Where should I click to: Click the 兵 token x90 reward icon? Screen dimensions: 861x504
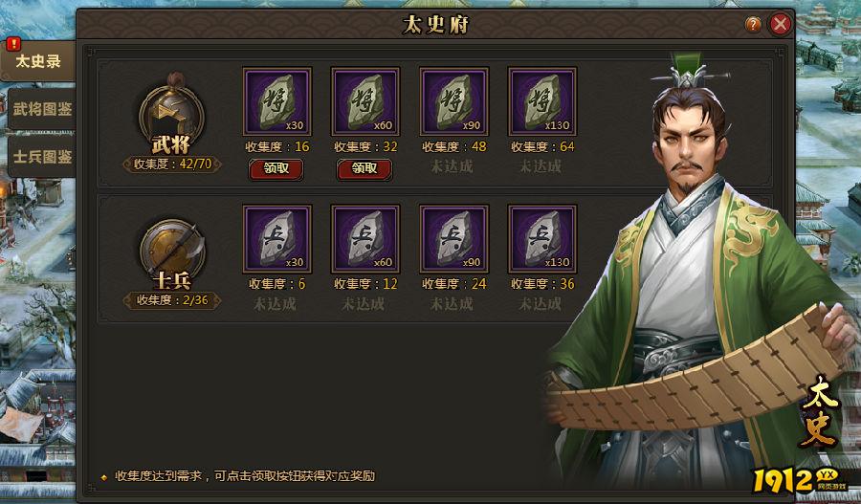tap(453, 239)
